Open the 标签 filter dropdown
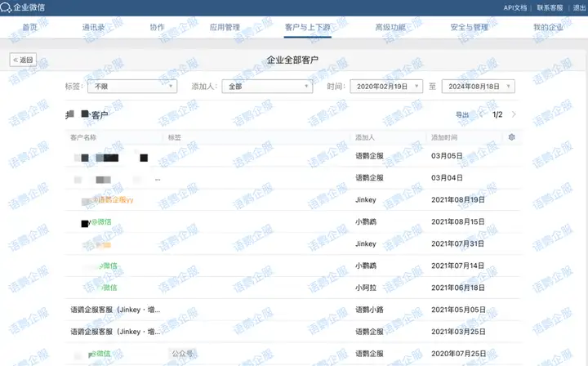 (x=133, y=86)
